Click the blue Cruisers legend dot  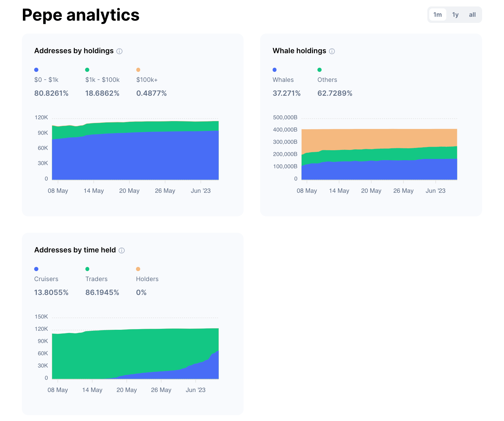[36, 269]
